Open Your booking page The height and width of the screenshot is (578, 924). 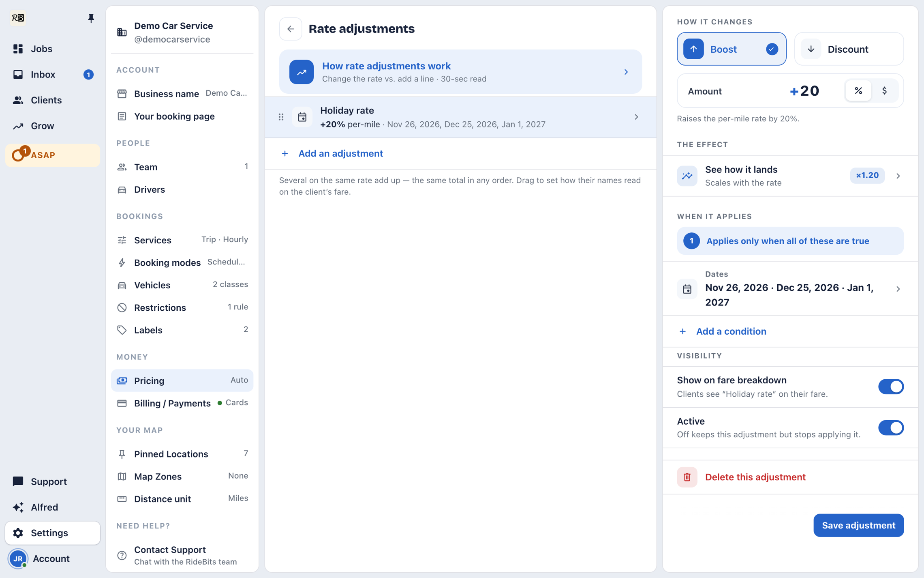[182, 116]
